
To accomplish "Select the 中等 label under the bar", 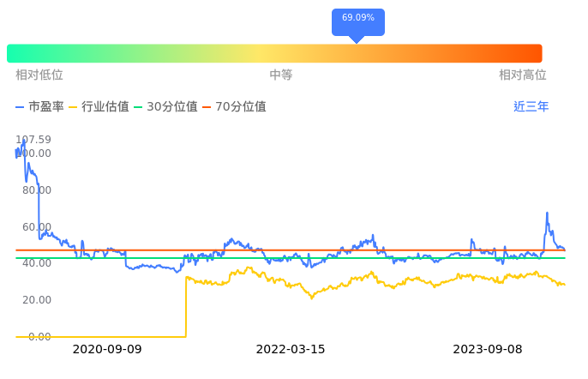I will (281, 75).
